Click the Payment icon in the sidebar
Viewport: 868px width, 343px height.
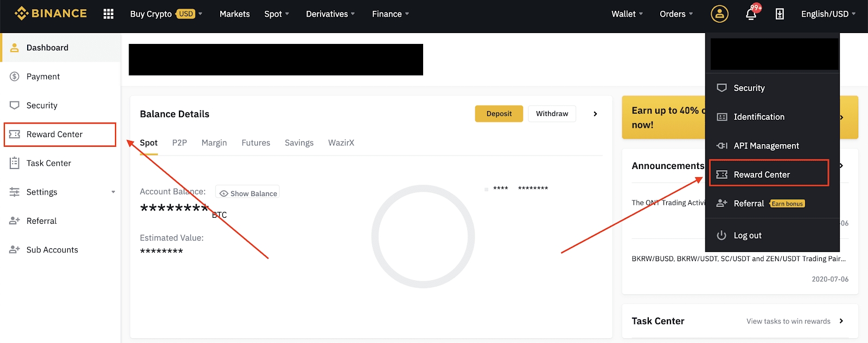(x=15, y=76)
